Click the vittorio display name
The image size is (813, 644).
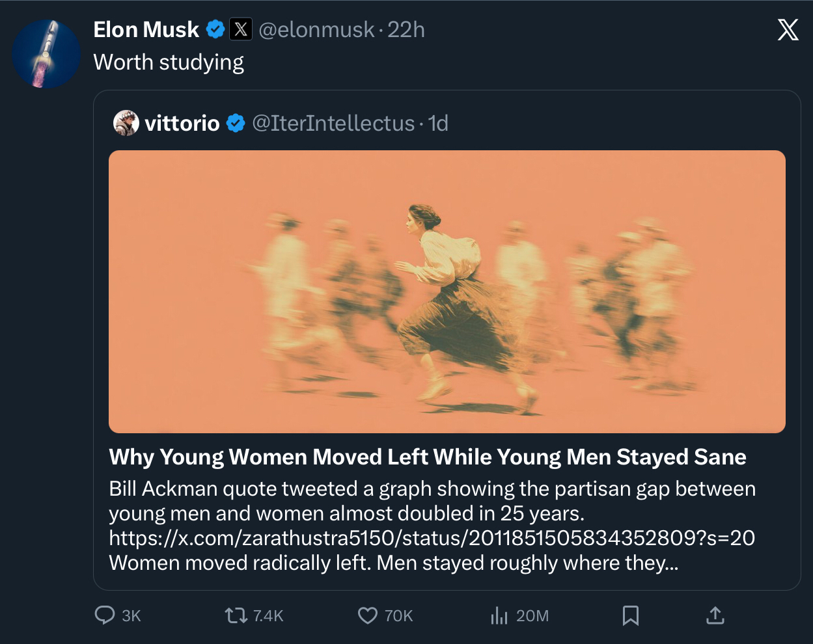click(182, 123)
